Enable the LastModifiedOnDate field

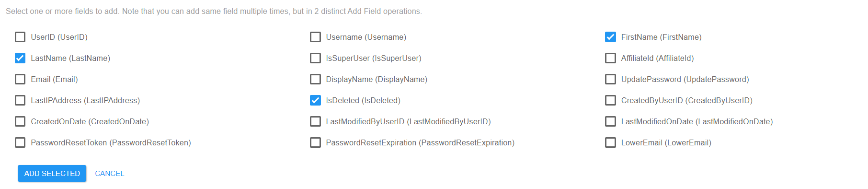click(610, 121)
